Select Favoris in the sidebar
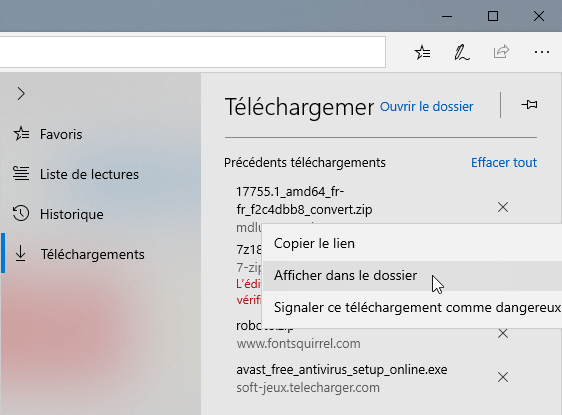 coord(61,134)
